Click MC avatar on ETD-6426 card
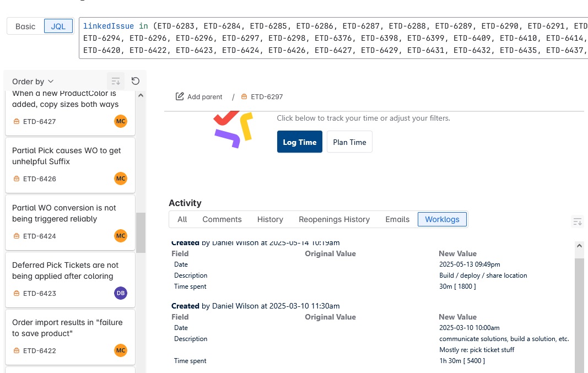The width and height of the screenshot is (588, 373). [121, 179]
